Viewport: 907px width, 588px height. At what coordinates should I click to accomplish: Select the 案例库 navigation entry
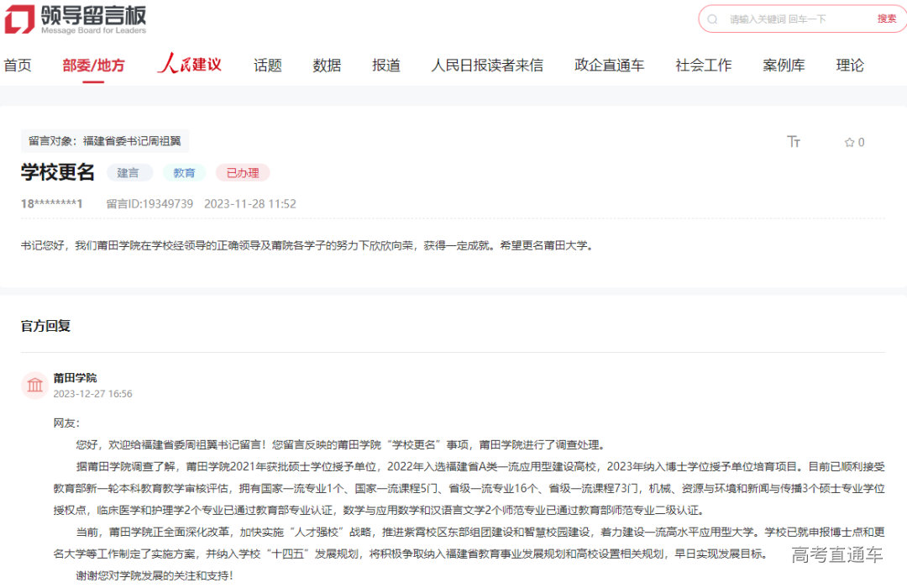point(784,65)
